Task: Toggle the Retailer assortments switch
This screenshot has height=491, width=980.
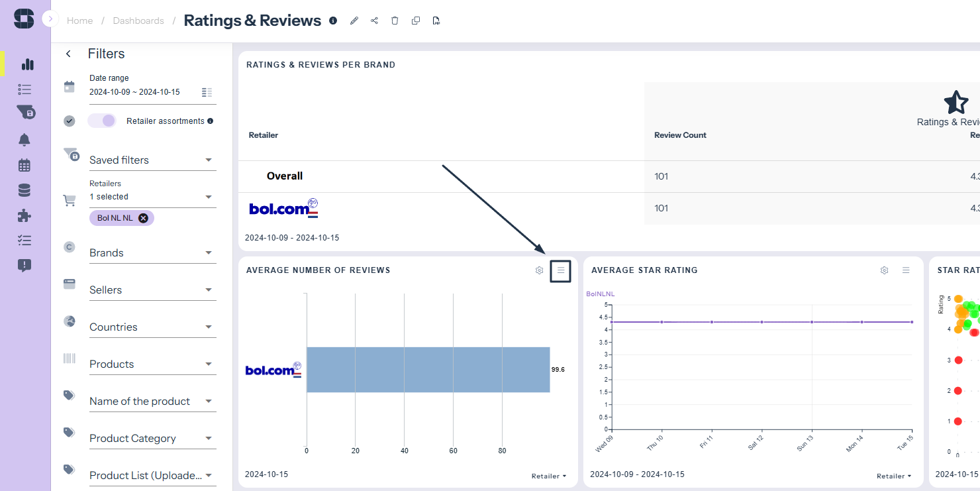Action: pos(102,121)
